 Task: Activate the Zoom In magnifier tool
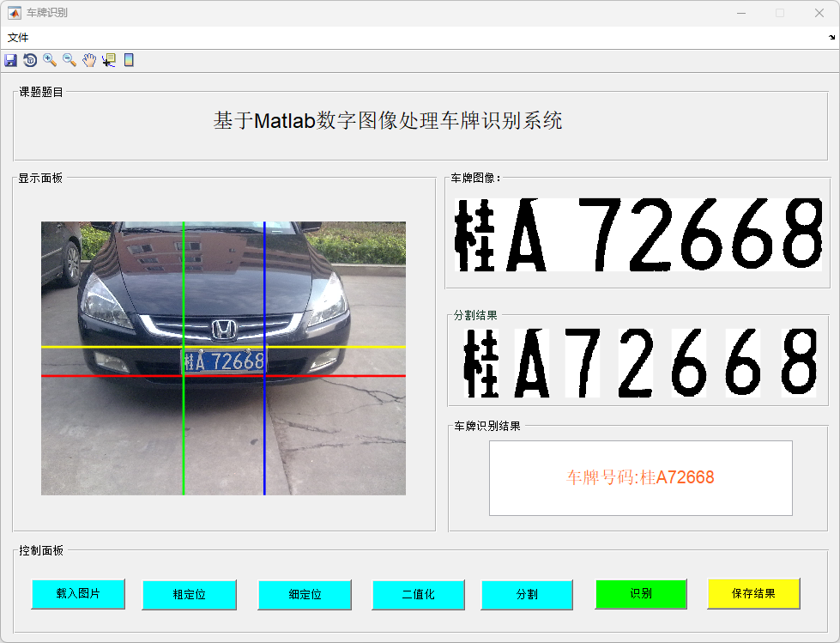[50, 60]
